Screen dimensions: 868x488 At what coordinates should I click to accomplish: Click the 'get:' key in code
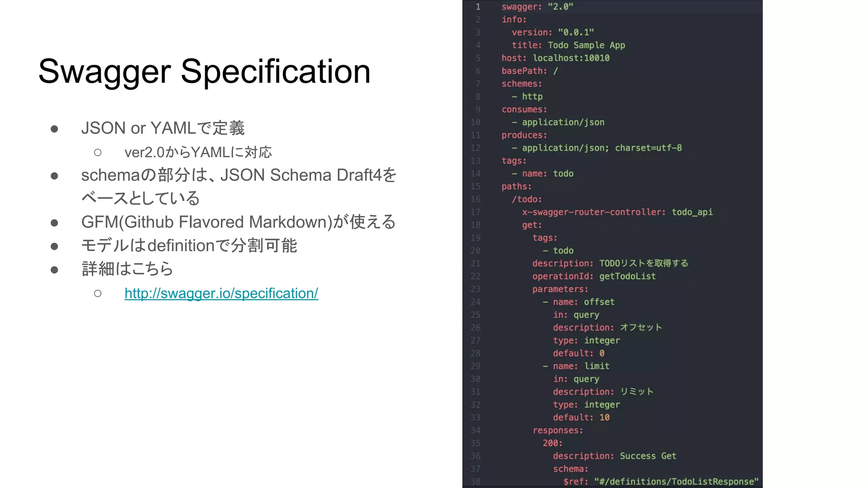pyautogui.click(x=532, y=225)
